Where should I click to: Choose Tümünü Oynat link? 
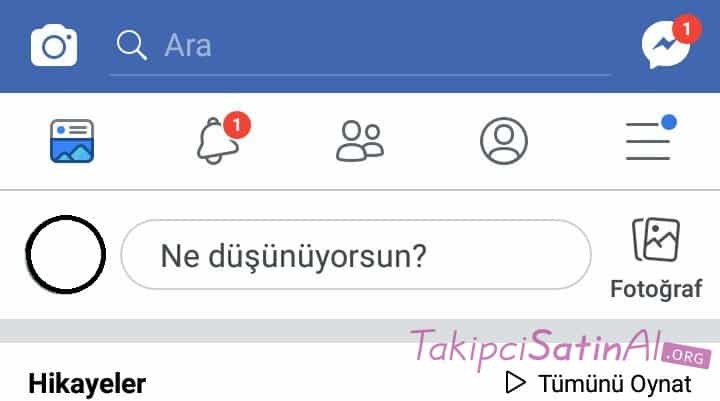(615, 384)
